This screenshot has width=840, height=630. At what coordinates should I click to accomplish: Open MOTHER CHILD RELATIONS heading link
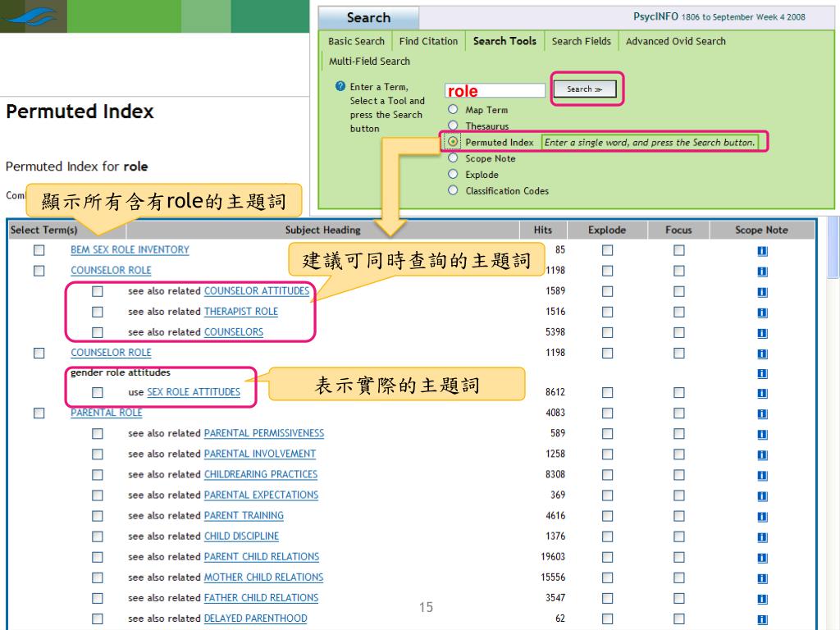click(263, 577)
